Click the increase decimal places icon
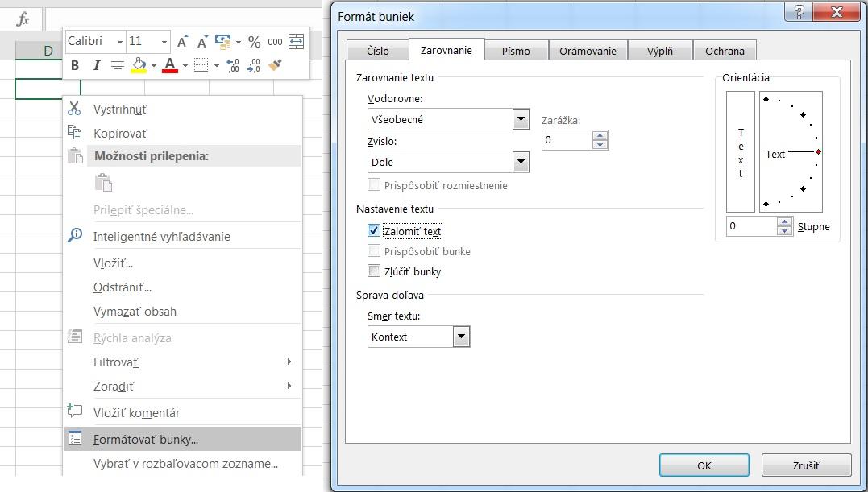Viewport: 868px width, 492px height. pyautogui.click(x=233, y=66)
